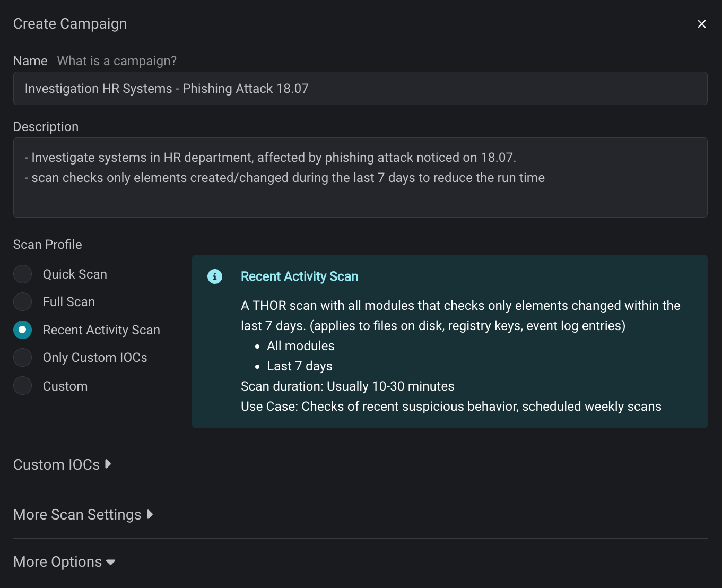Click the info icon beside Recent Activity Scan heading

pos(215,276)
